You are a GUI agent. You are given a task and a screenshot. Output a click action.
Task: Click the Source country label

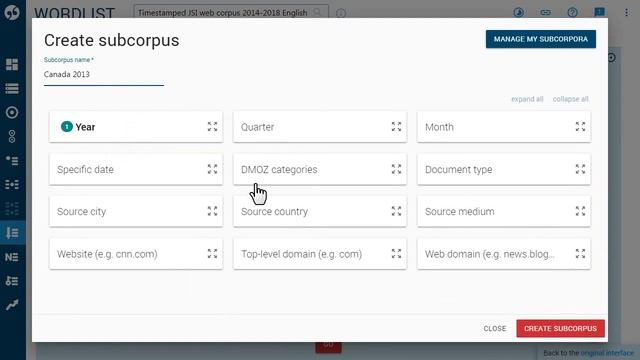pyautogui.click(x=274, y=211)
